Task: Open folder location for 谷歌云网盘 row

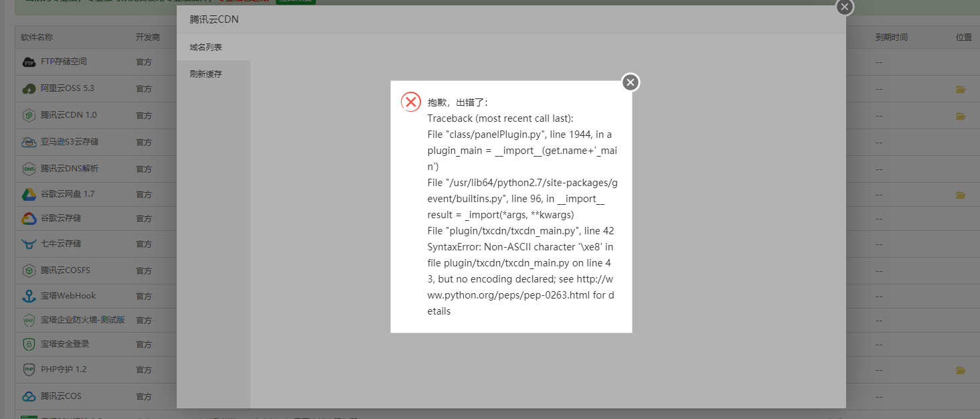Action: 961,195
